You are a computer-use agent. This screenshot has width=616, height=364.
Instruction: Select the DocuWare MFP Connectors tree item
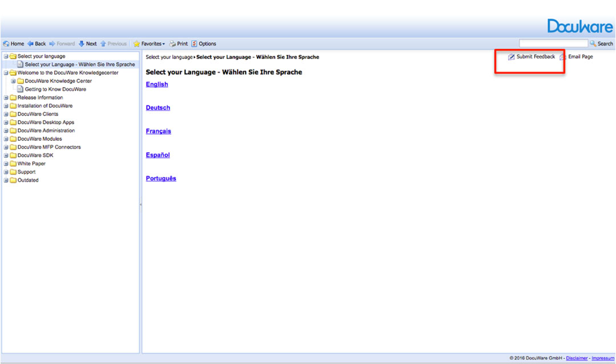49,147
